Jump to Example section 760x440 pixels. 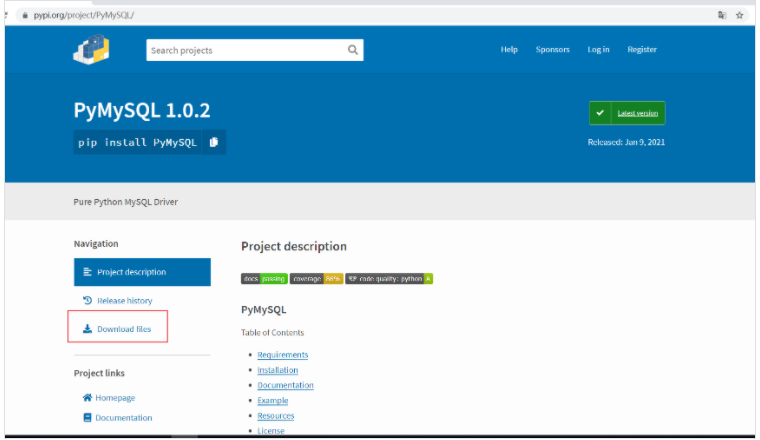tap(272, 400)
